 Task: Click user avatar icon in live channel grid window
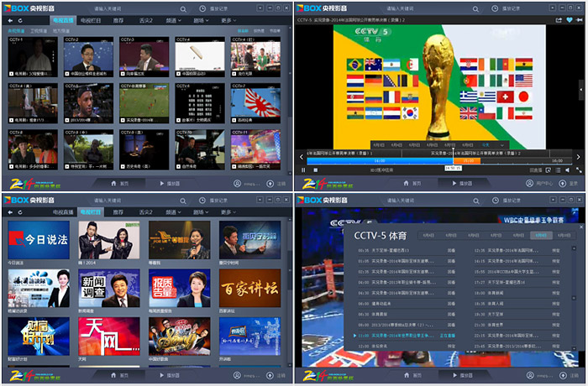pyautogui.click(x=237, y=184)
